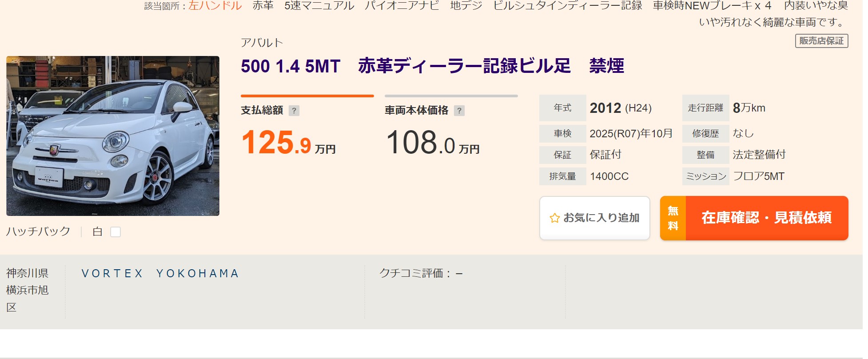This screenshot has height=359, width=868.
Task: Click the help icon beside 支払総額
Action: point(294,111)
